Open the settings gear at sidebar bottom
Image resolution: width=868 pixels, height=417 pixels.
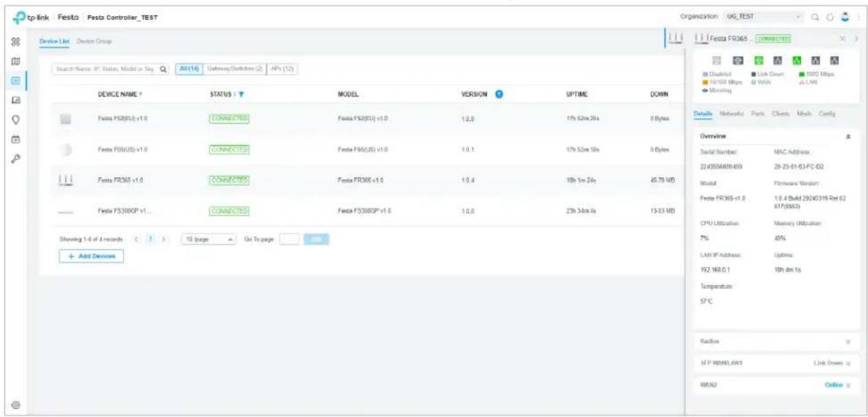click(x=14, y=404)
